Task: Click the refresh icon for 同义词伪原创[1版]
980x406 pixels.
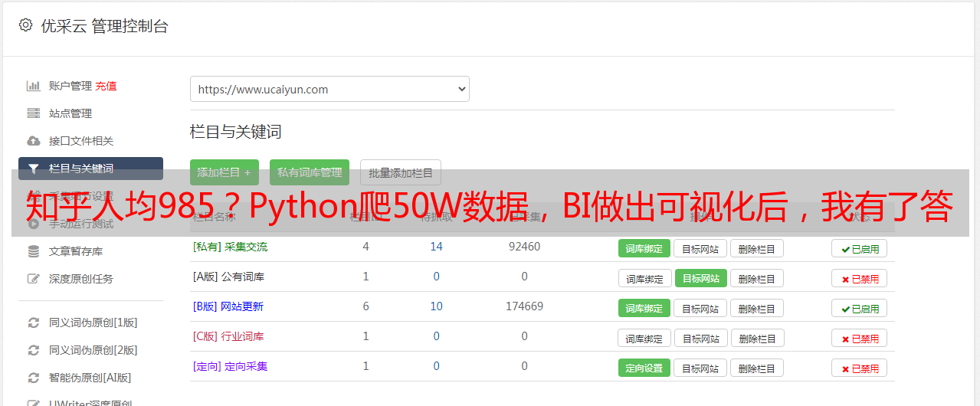Action: 33,323
